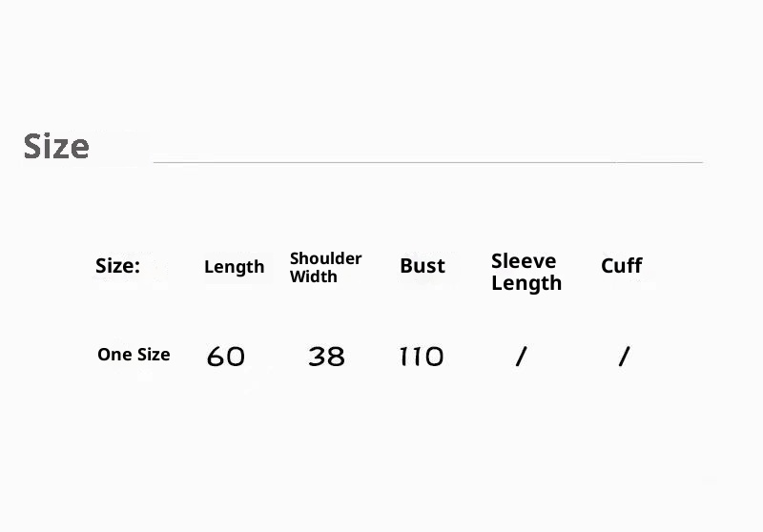
Task: Select the Bust value 110
Action: (422, 357)
